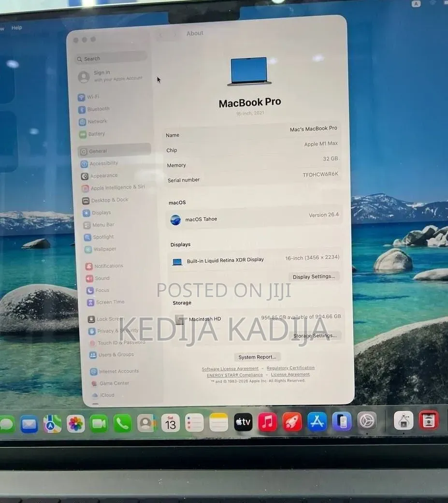448x503 pixels.
Task: Open the ENERGY STAR Compliance link
Action: tap(234, 375)
